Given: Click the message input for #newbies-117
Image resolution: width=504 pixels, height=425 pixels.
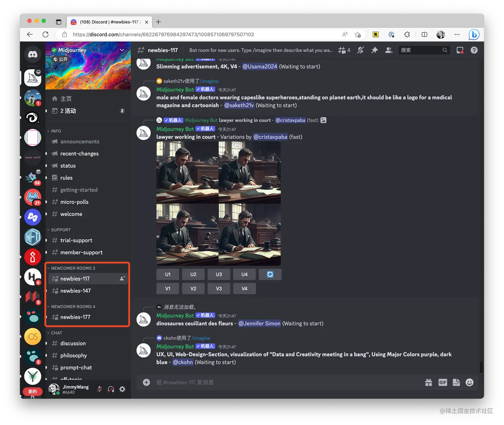Looking at the screenshot, I should 287,382.
